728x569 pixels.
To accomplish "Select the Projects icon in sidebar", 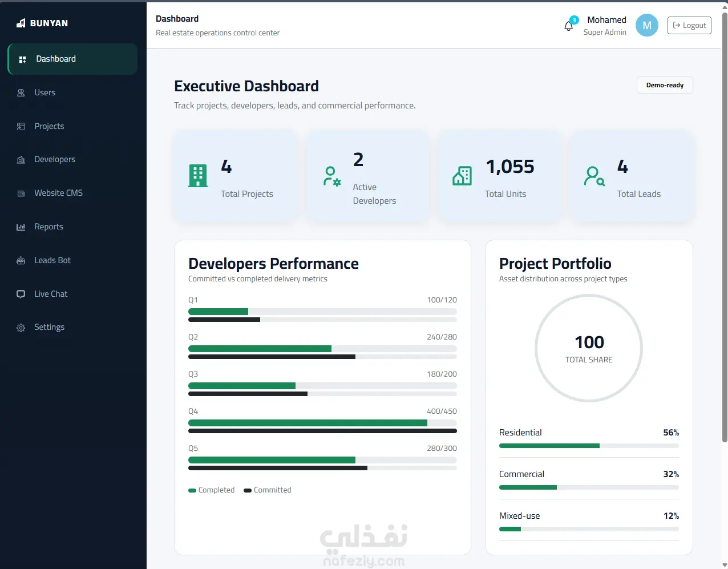I will click(21, 126).
